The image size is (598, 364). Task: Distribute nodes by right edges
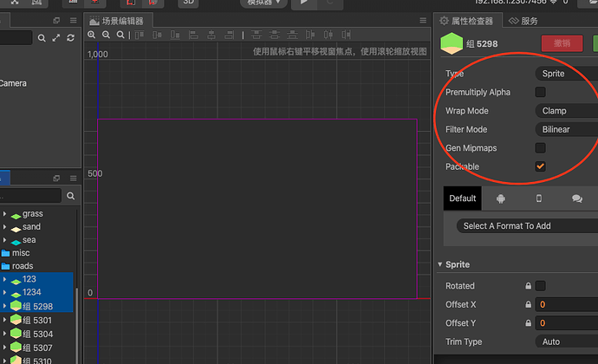(x=346, y=36)
